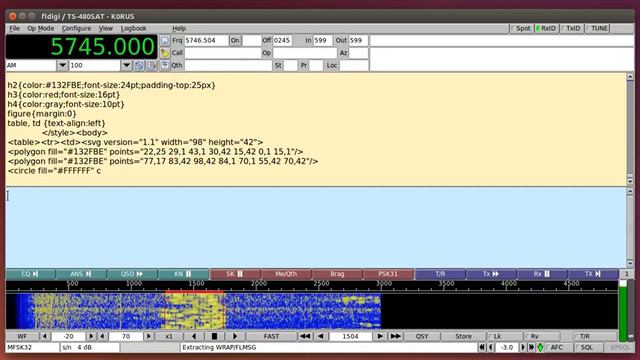Click the receive text pane scrollbar
Image resolution: width=640 pixels, height=360 pixels.
[x=630, y=129]
